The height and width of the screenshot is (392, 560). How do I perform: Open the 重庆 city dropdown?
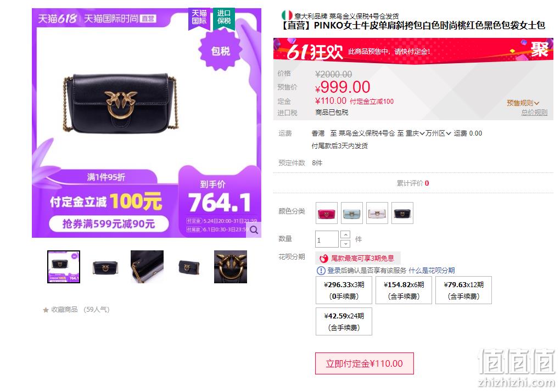click(415, 133)
